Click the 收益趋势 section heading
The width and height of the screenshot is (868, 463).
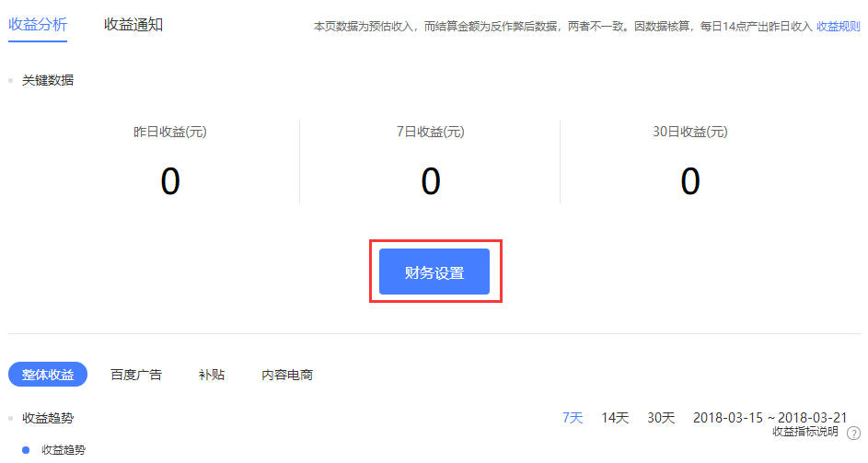[x=48, y=418]
